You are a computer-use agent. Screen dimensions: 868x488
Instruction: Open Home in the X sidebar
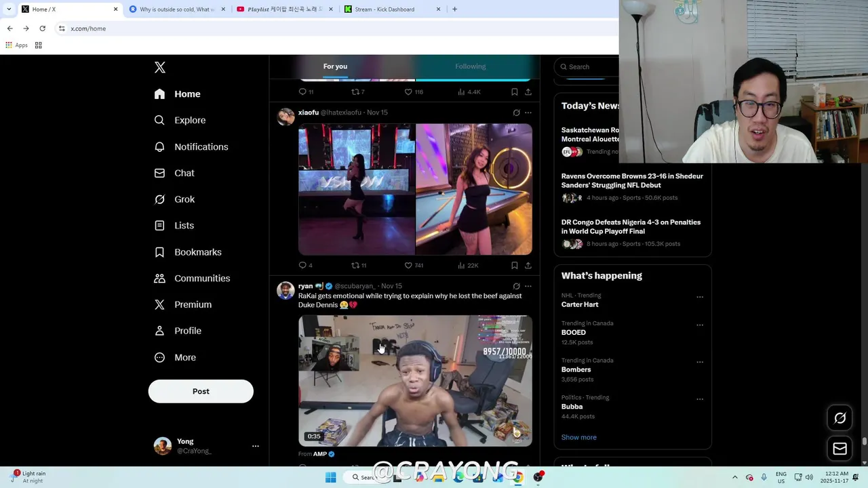click(x=178, y=94)
